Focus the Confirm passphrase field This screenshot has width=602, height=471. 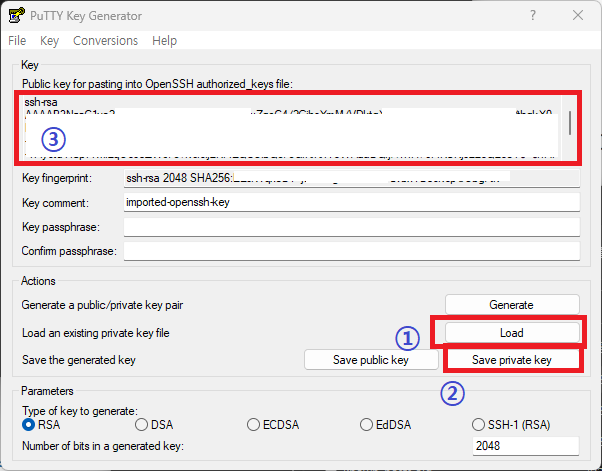click(352, 251)
